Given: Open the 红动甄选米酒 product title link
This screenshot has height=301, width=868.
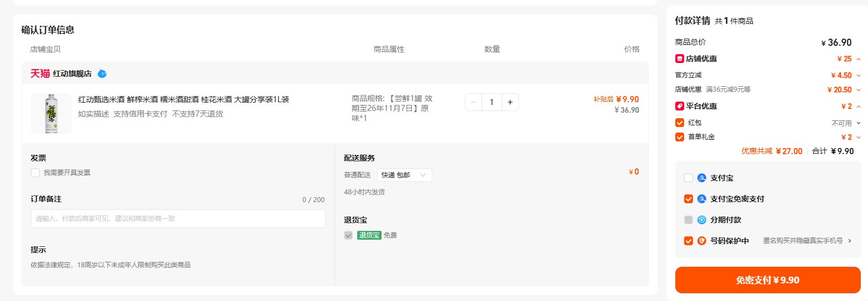Looking at the screenshot, I should point(184,99).
